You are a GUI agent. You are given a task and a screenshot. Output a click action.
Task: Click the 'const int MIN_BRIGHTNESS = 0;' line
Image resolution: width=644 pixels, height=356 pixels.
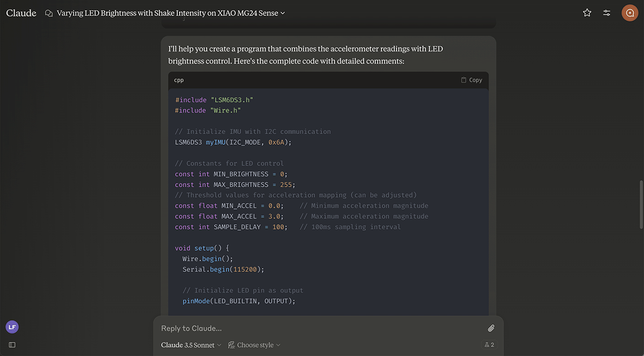pos(231,174)
